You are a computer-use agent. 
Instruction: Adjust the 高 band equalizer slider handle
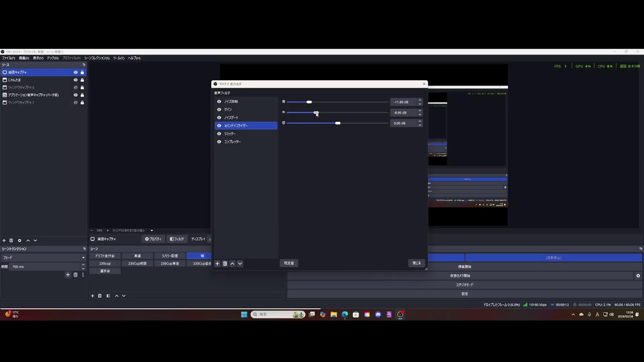pyautogui.click(x=309, y=102)
